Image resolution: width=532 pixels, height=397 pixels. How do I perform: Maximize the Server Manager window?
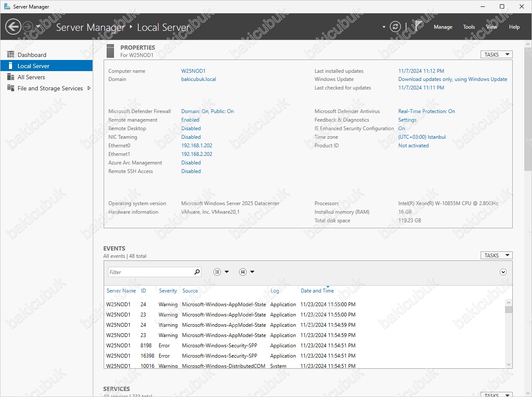pyautogui.click(x=502, y=6)
